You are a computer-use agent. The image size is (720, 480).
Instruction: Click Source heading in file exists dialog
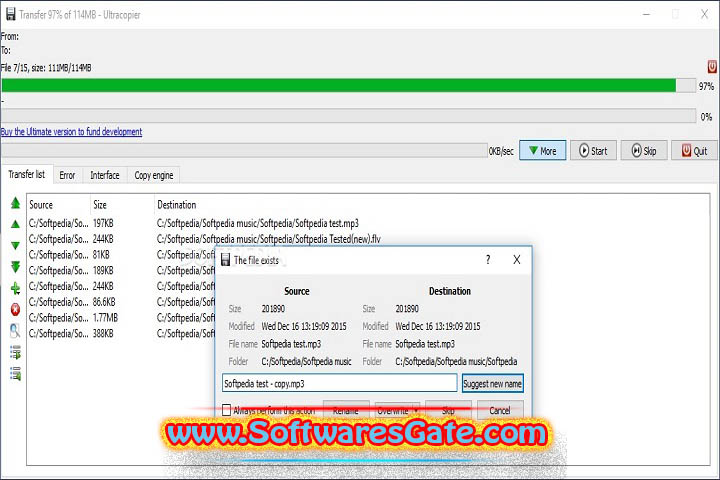click(x=297, y=291)
